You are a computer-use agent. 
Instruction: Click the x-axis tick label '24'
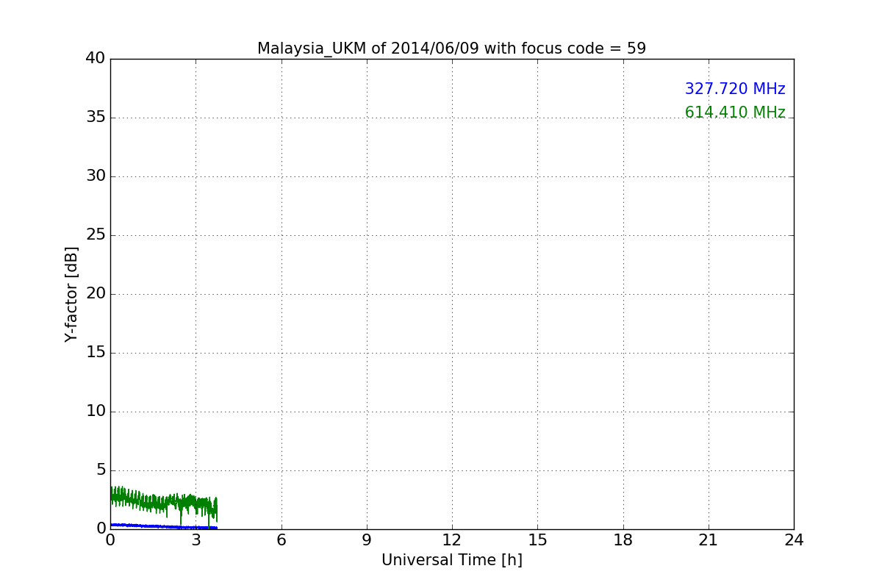[x=794, y=540]
